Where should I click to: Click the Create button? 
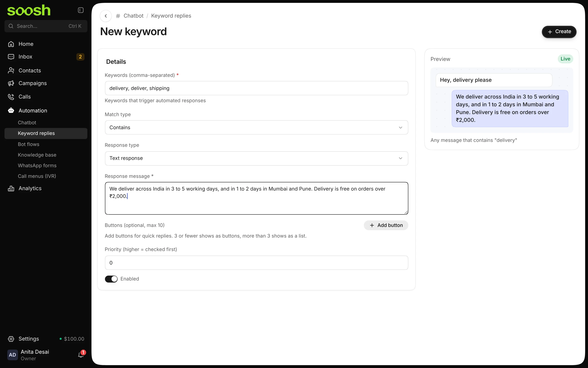tap(559, 32)
